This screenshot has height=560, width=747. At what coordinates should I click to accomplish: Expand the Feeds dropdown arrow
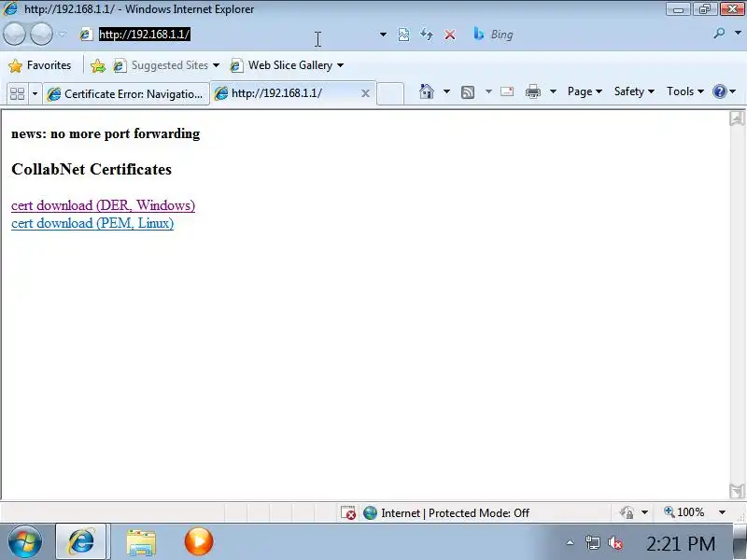pyautogui.click(x=488, y=91)
